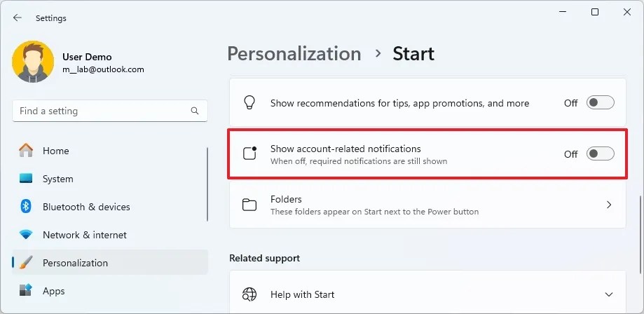Click the Start breadcrumb title

tap(413, 54)
